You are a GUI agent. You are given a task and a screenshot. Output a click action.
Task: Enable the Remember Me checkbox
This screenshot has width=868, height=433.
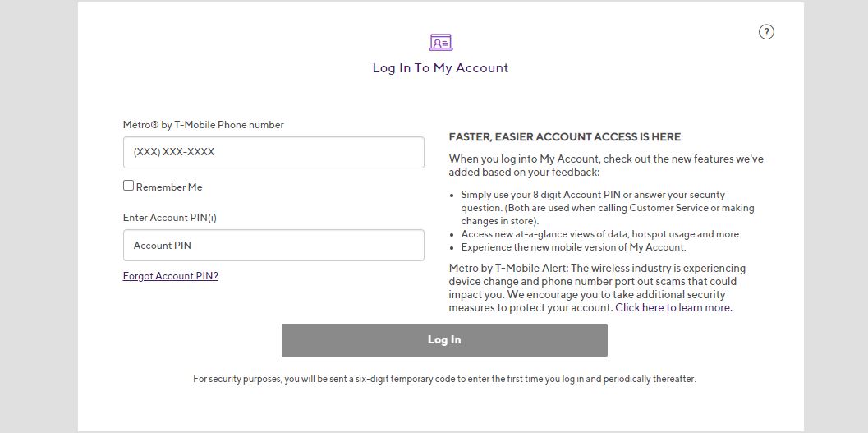click(x=128, y=186)
